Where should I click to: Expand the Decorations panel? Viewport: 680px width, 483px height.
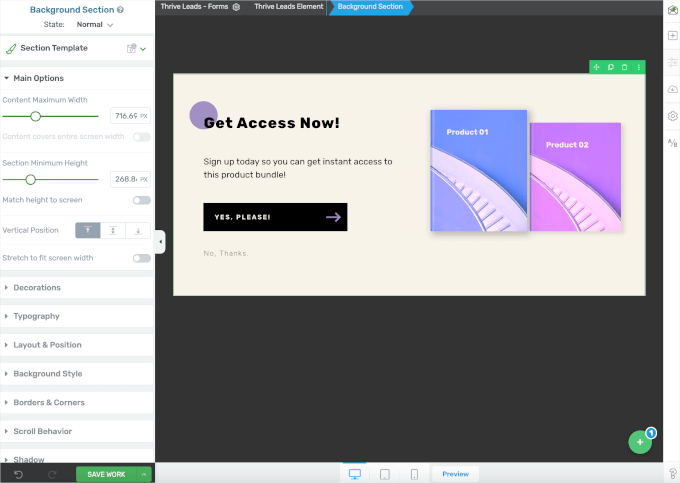pos(77,288)
